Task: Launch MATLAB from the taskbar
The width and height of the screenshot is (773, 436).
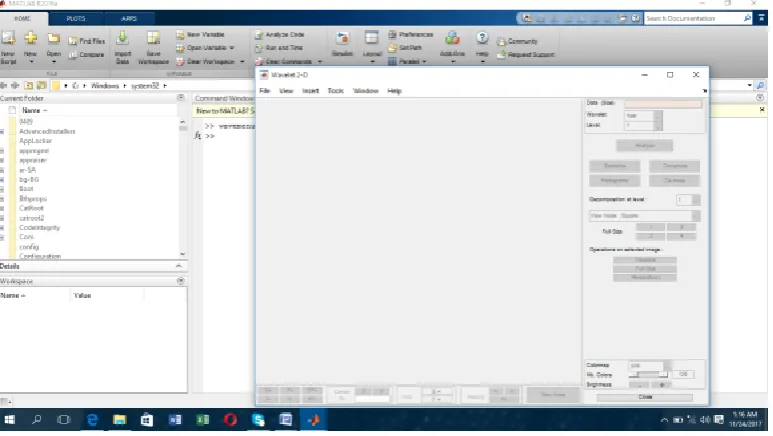Action: click(314, 420)
